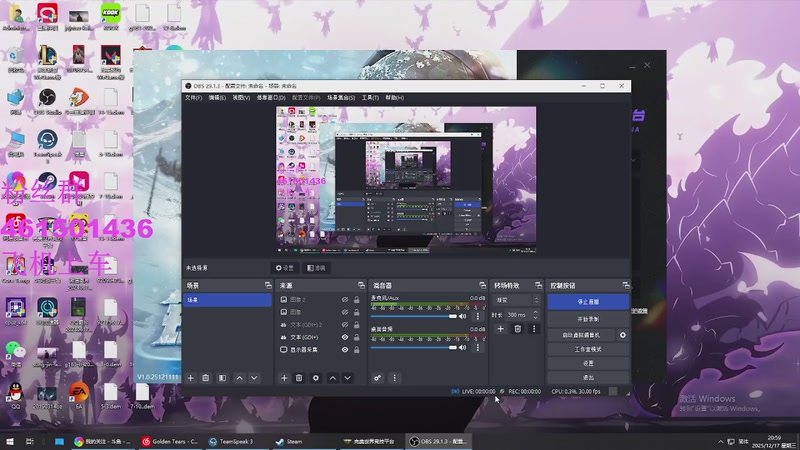Open source properties gear in the Sources toolbar
This screenshot has width=800, height=450.
tap(316, 378)
